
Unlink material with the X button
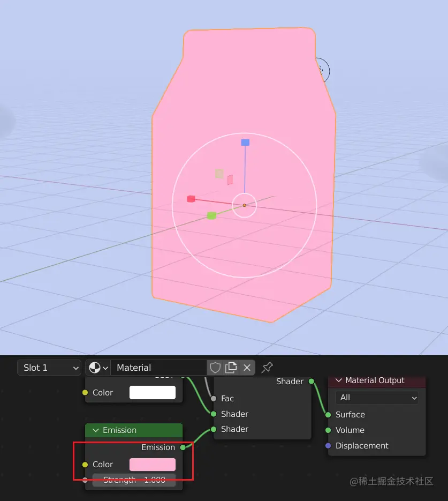pyautogui.click(x=247, y=368)
